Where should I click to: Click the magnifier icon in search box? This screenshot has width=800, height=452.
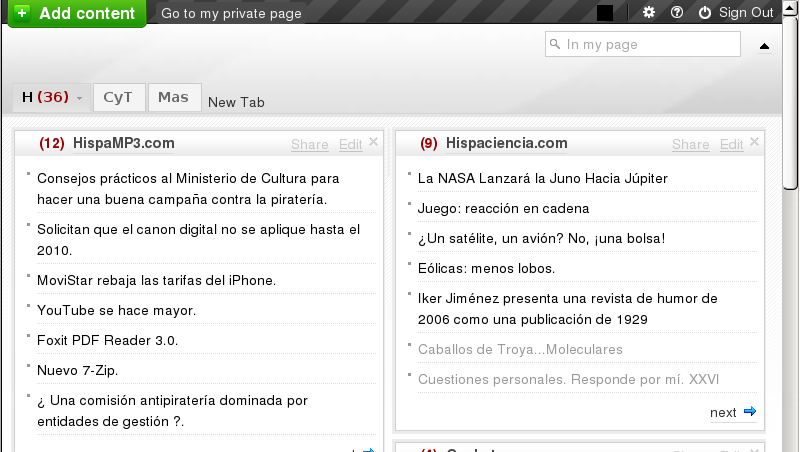[x=555, y=44]
